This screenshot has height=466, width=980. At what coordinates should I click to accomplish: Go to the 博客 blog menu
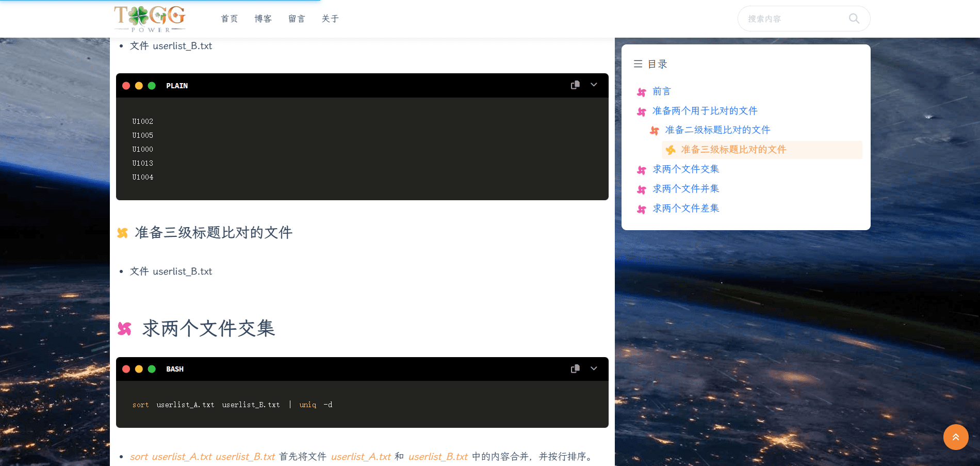pyautogui.click(x=263, y=19)
